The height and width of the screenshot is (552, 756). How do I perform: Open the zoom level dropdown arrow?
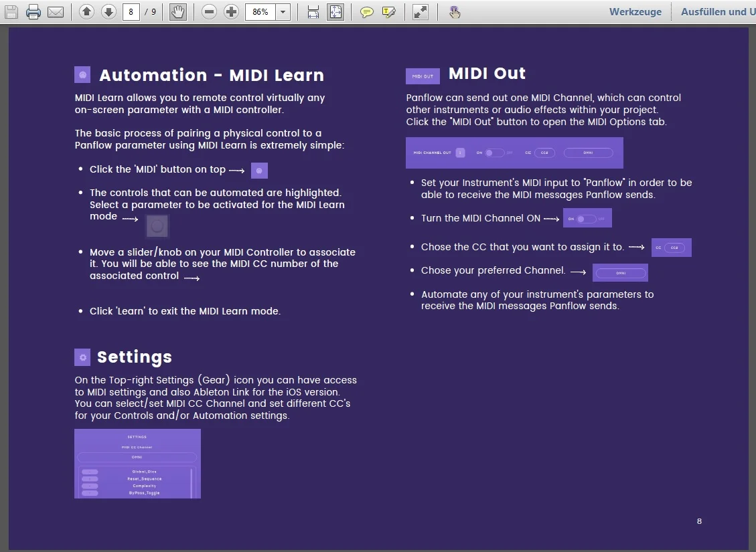point(283,11)
